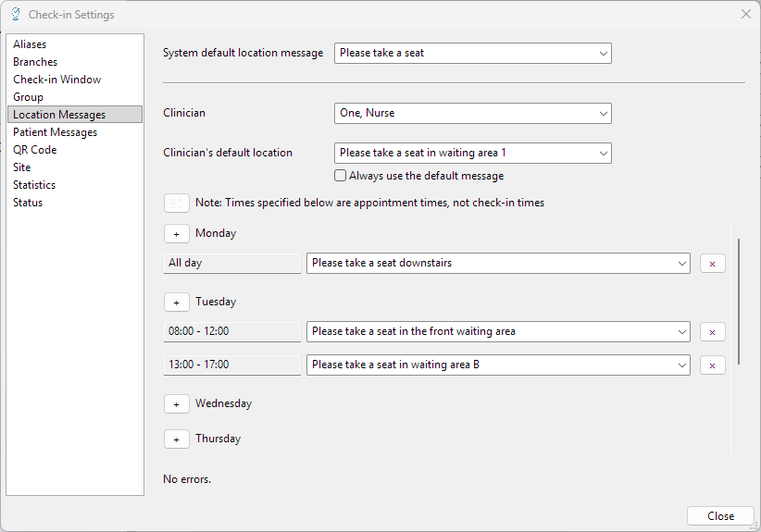761x532 pixels.
Task: Delete Monday's All day message row
Action: [712, 264]
